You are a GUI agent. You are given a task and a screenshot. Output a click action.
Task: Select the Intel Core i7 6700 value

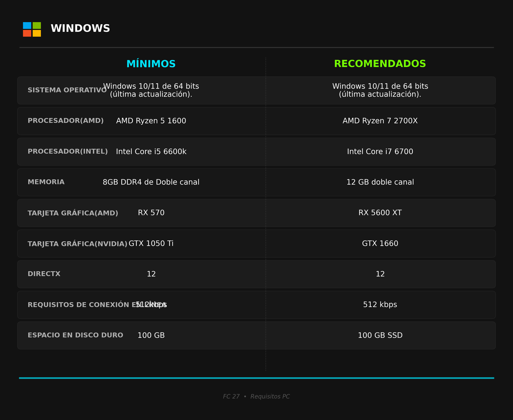(380, 152)
